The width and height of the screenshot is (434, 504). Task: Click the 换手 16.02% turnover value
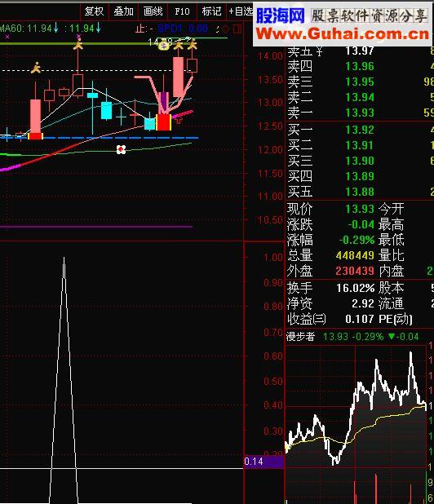click(x=356, y=288)
